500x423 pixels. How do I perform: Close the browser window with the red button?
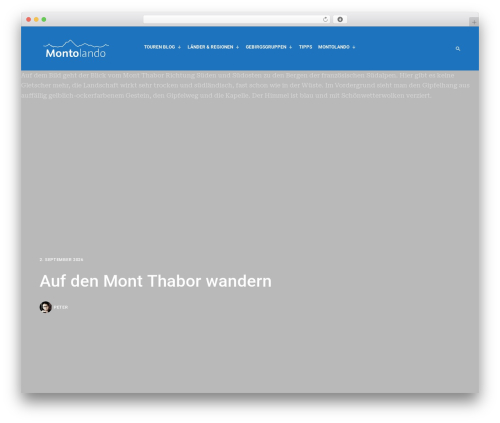coord(29,19)
